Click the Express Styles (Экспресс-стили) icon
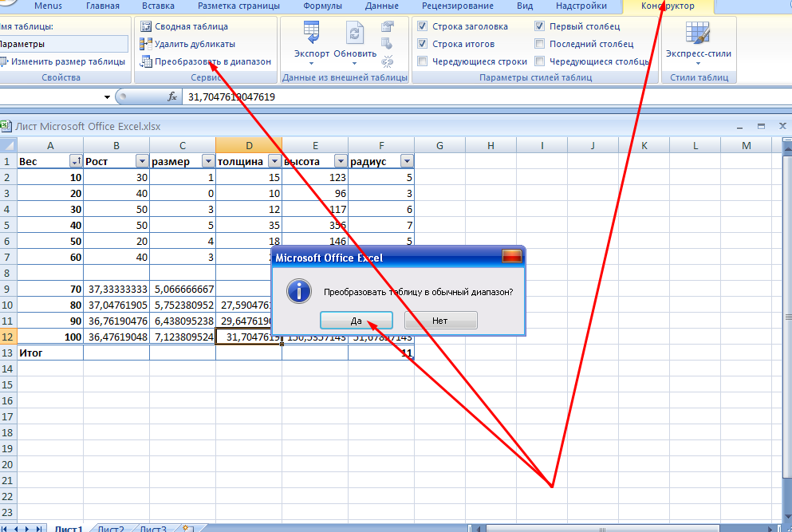Image resolution: width=792 pixels, height=532 pixels. point(698,33)
